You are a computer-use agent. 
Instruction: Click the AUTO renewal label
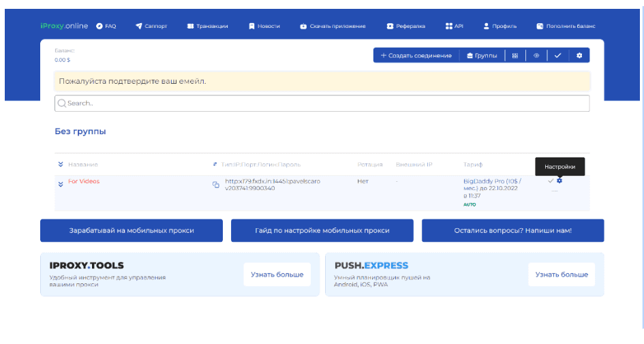point(470,204)
